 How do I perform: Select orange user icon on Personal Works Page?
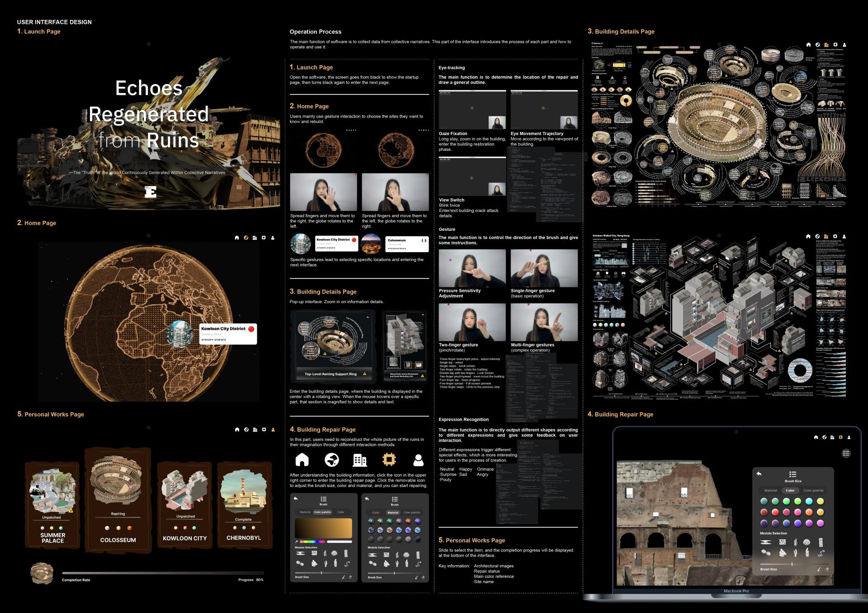(273, 430)
